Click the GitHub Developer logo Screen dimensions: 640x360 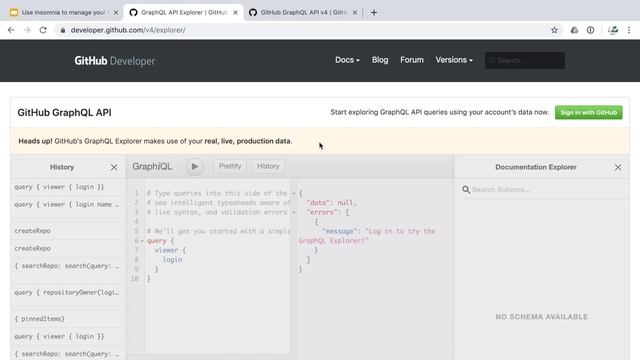point(115,61)
